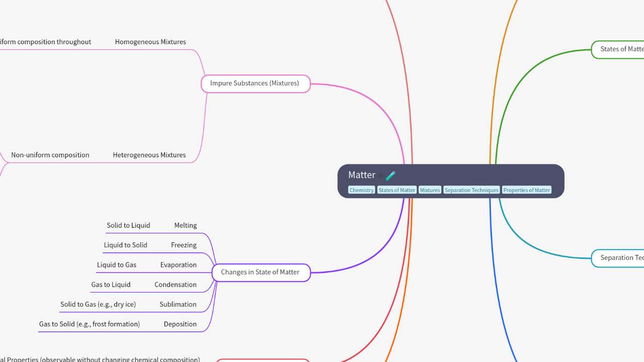644x362 pixels.
Task: Select the central Matter node title
Action: click(362, 175)
